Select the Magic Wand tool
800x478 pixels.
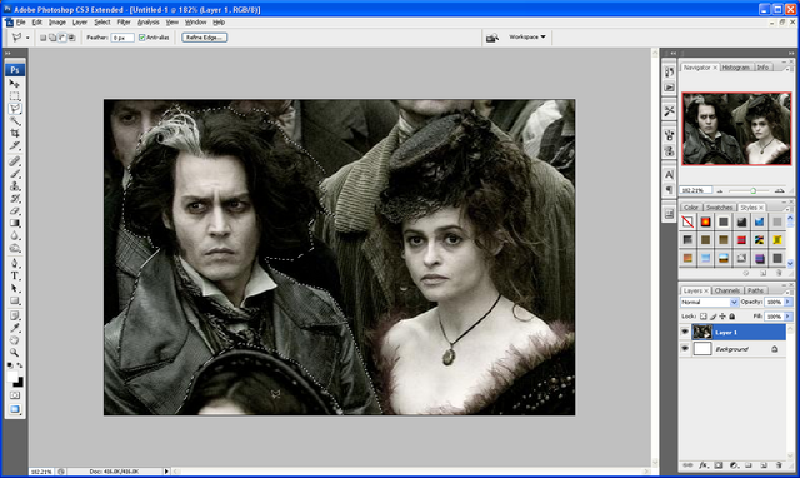(x=15, y=121)
